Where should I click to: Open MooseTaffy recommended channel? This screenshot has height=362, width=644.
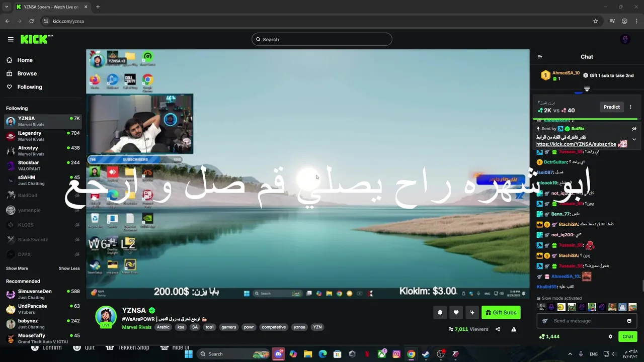42,338
